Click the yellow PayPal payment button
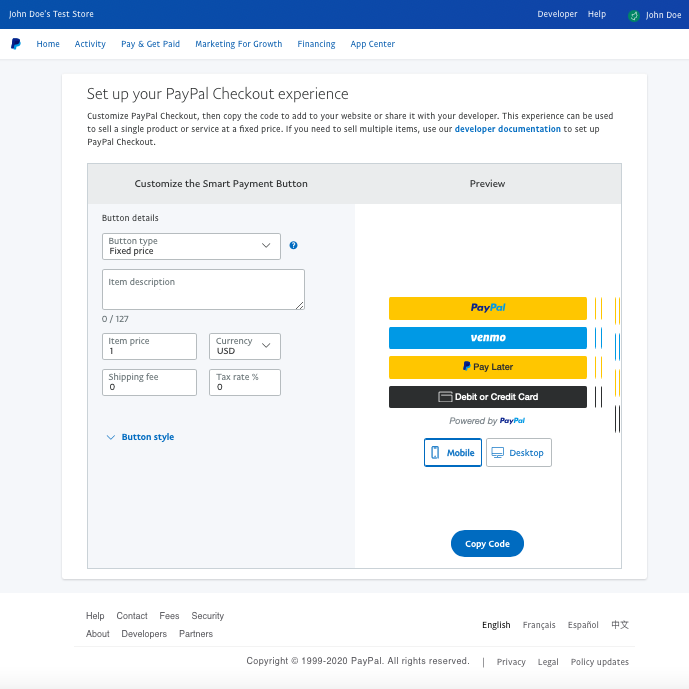 [487, 308]
